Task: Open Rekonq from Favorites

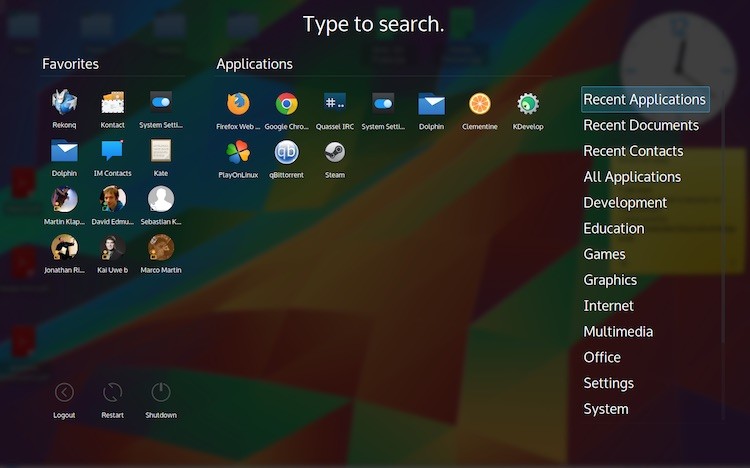Action: point(64,109)
